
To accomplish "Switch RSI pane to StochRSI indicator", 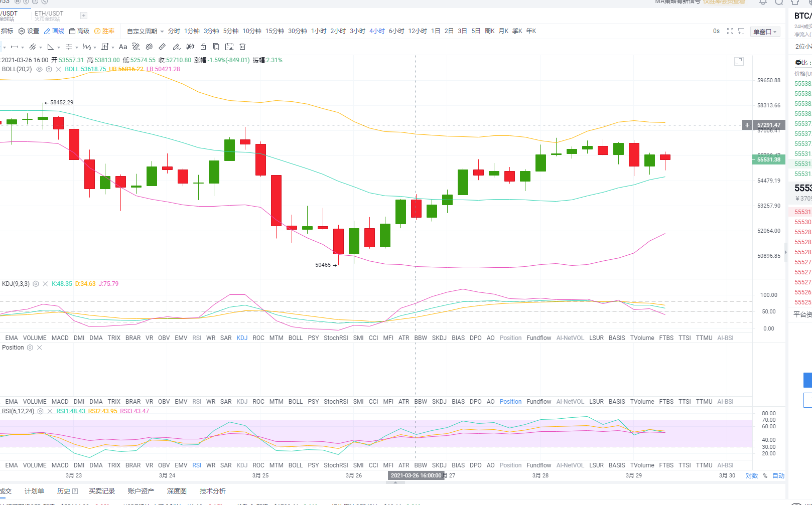I will point(336,465).
